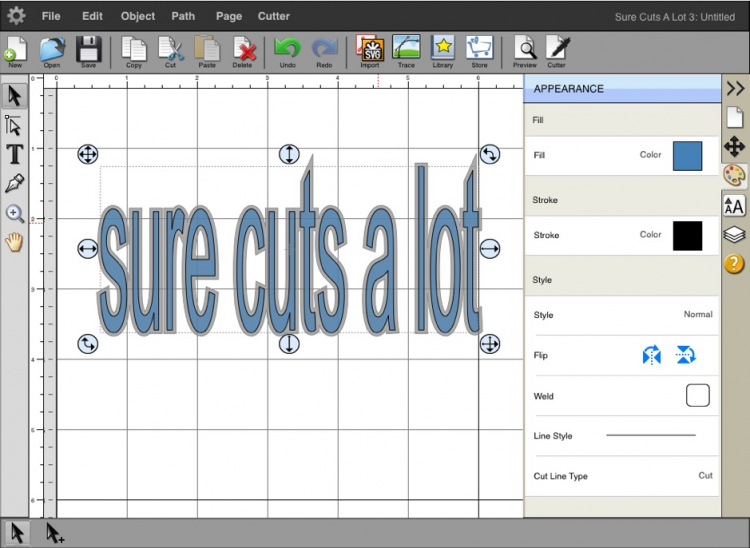Select the arrow Selection tool
The width and height of the screenshot is (750, 548).
click(x=15, y=96)
